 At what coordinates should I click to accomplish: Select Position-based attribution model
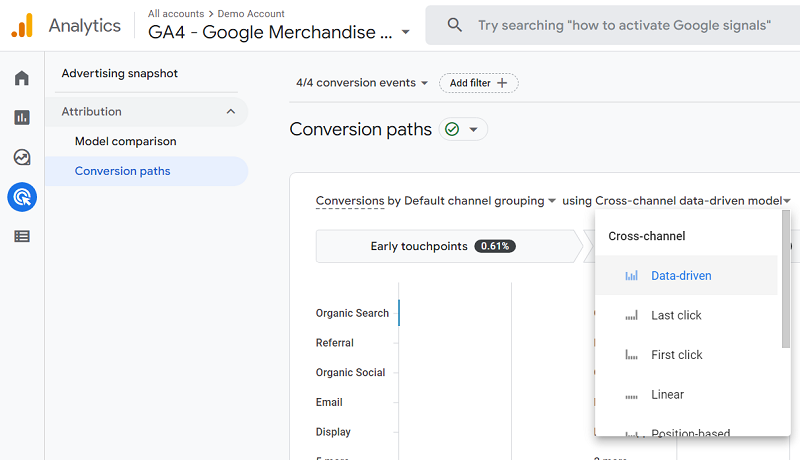686,431
